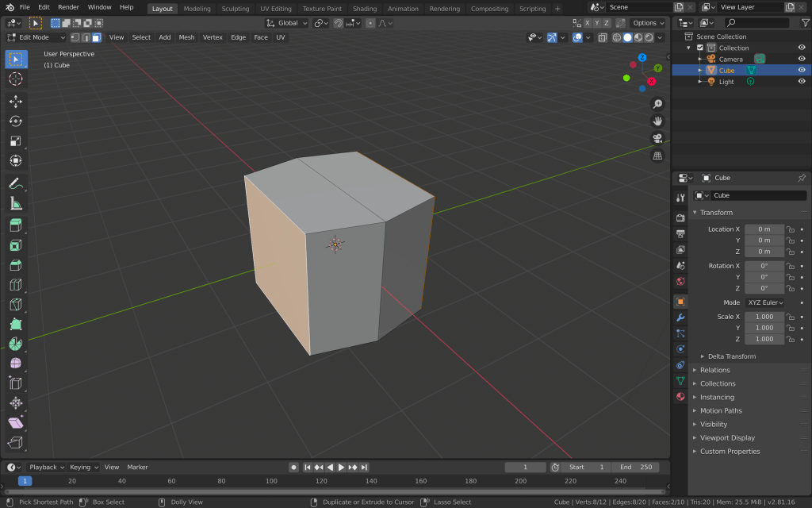Click frame 100 on the timeline

pyautogui.click(x=271, y=481)
